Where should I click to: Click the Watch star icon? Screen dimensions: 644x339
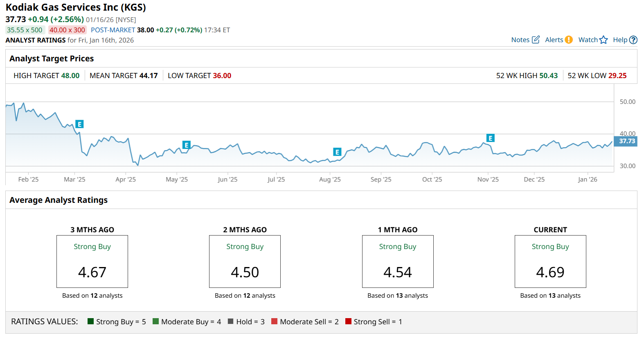[x=603, y=40]
